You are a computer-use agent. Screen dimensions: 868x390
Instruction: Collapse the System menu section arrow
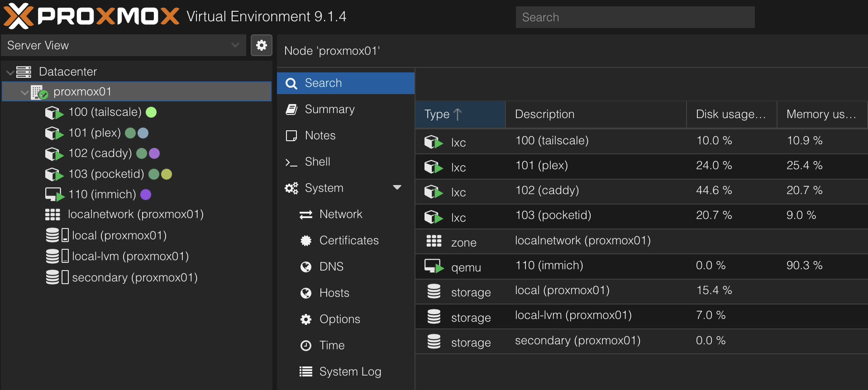(397, 188)
